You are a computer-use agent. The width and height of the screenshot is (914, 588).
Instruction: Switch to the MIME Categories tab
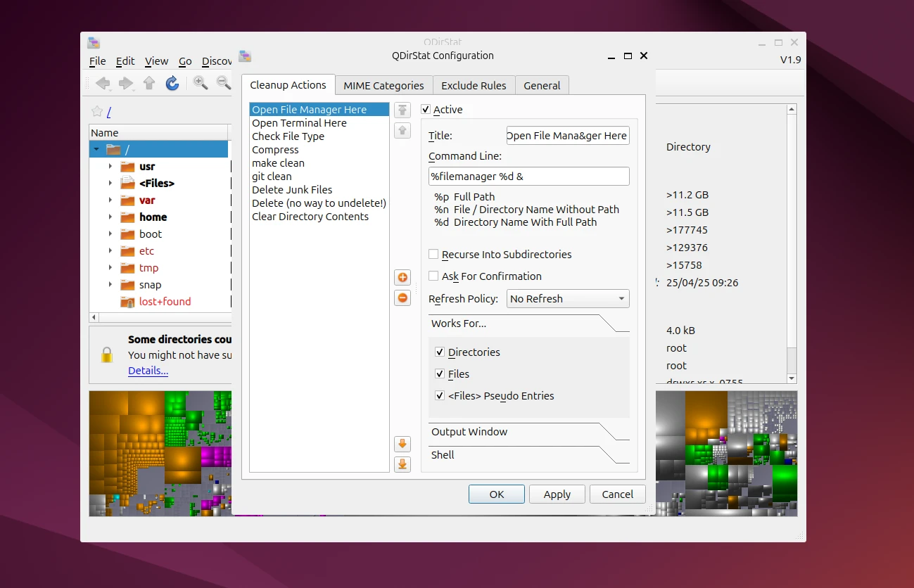pos(383,86)
